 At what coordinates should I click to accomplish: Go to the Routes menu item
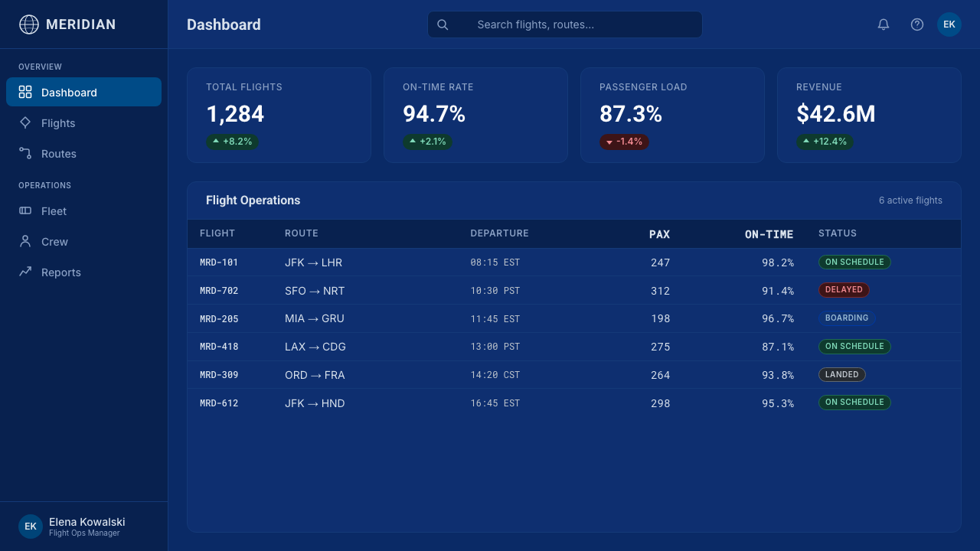[84, 153]
